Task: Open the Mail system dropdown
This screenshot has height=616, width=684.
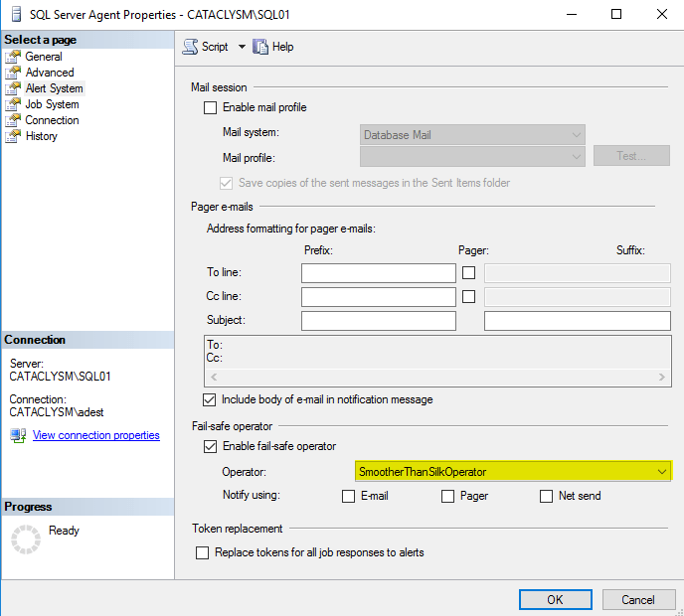Action: [x=471, y=134]
